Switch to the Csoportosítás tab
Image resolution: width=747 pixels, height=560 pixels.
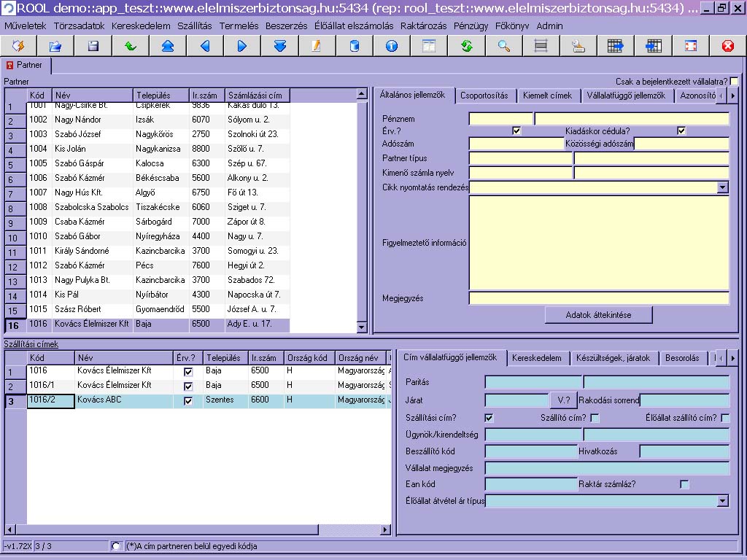(484, 96)
